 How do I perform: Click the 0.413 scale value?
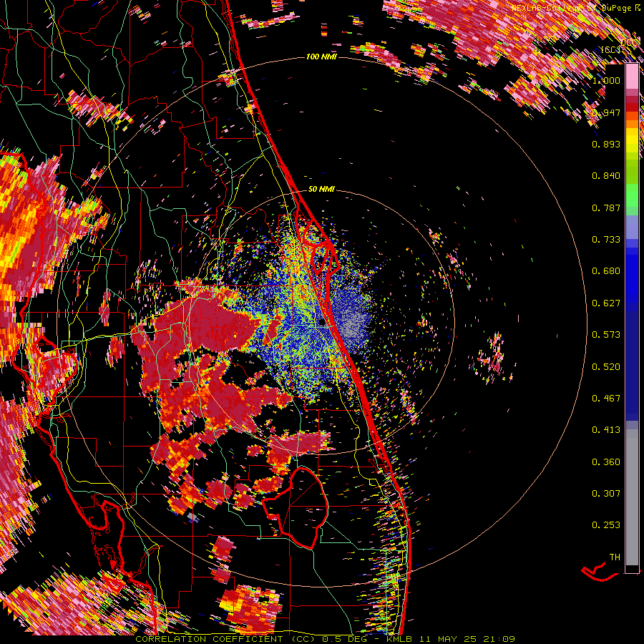(606, 430)
